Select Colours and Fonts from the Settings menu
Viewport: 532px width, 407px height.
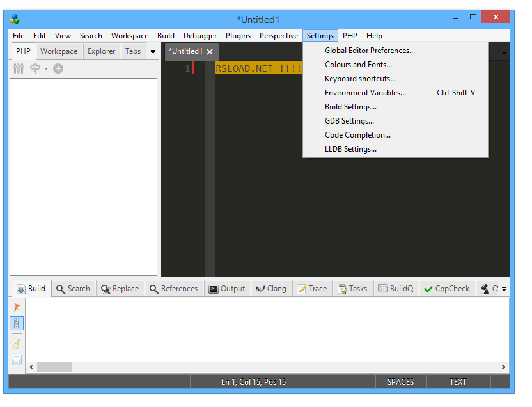(357, 64)
